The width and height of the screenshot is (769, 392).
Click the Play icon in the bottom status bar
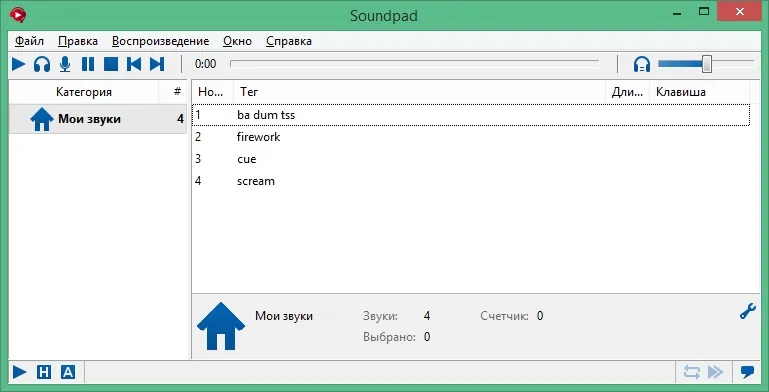pyautogui.click(x=19, y=372)
